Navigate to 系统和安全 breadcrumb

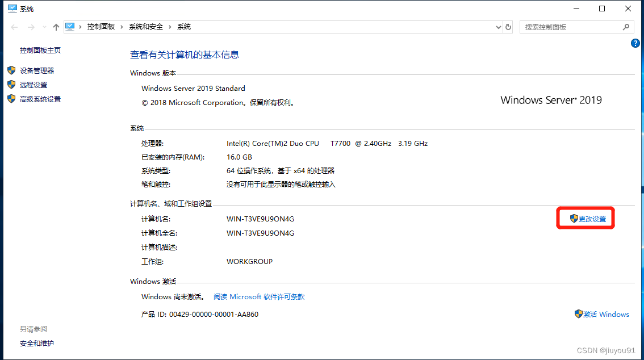(145, 27)
